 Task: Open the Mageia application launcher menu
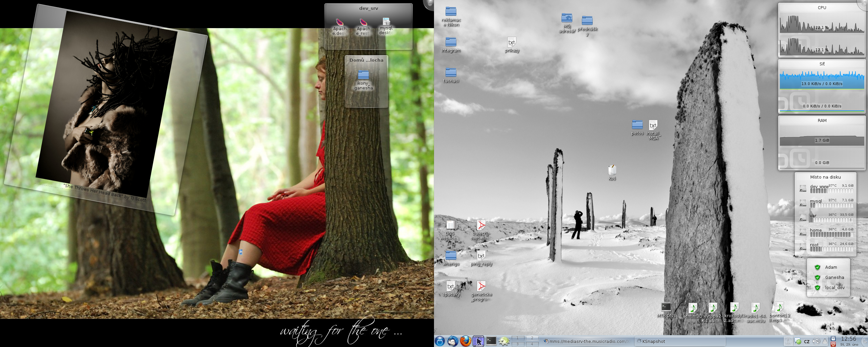pyautogui.click(x=440, y=341)
